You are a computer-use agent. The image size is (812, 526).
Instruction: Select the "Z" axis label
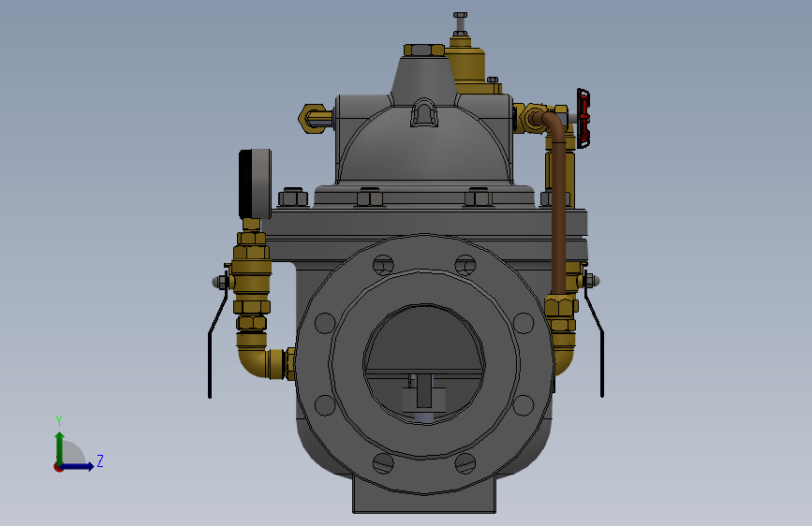[100, 460]
